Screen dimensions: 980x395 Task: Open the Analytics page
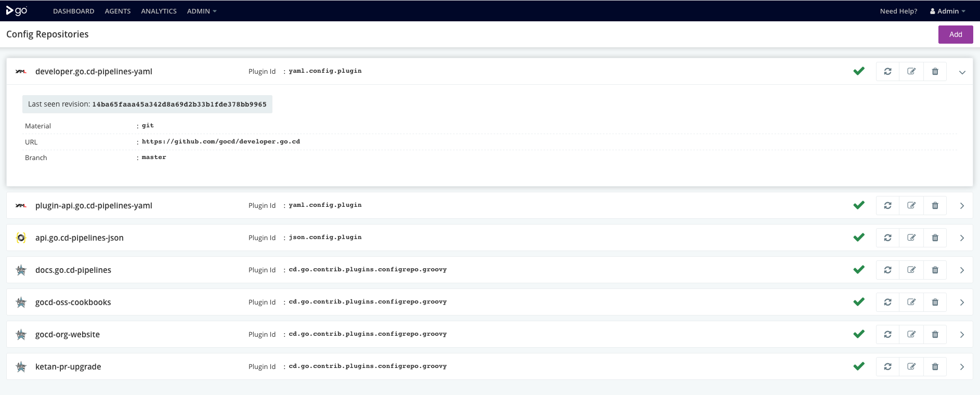[159, 11]
